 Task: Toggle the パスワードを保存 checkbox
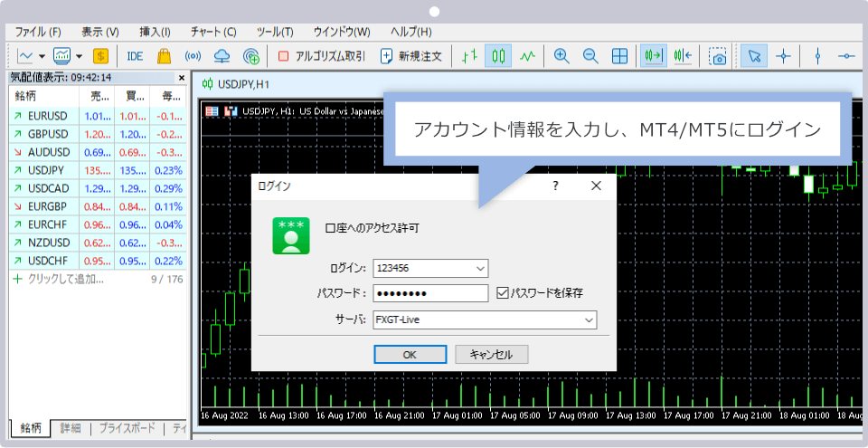(502, 292)
